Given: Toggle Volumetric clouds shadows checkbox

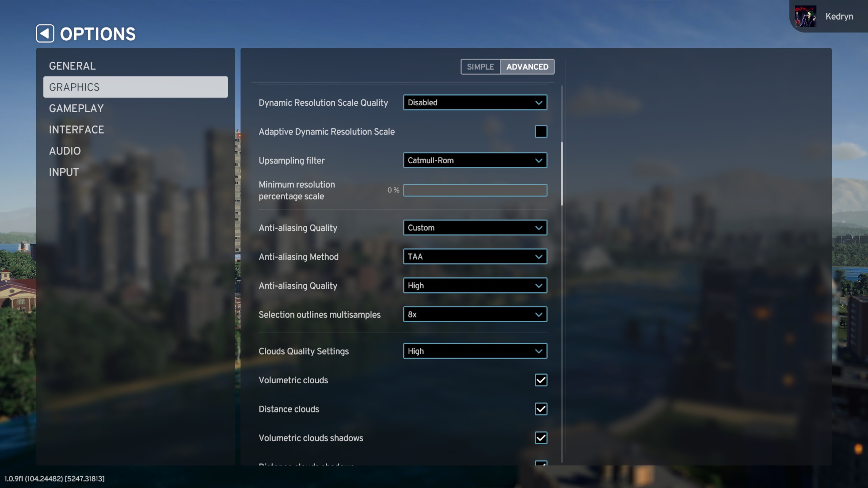Looking at the screenshot, I should [541, 438].
